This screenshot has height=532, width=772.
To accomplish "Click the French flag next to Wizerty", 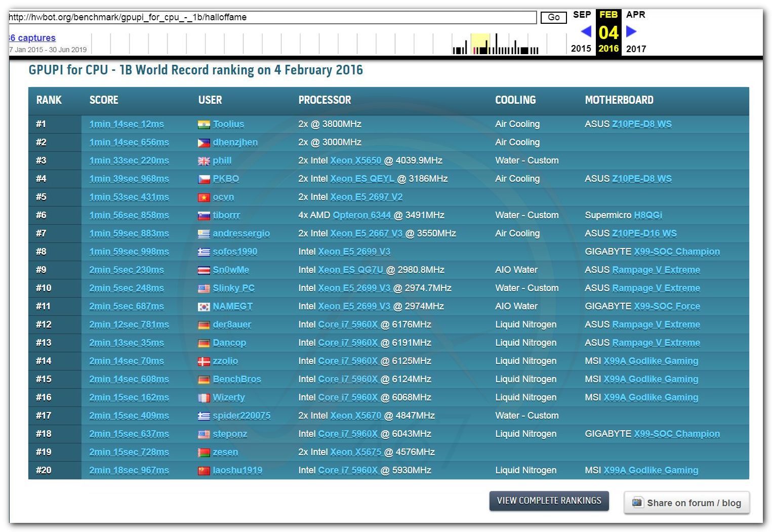I will point(204,398).
